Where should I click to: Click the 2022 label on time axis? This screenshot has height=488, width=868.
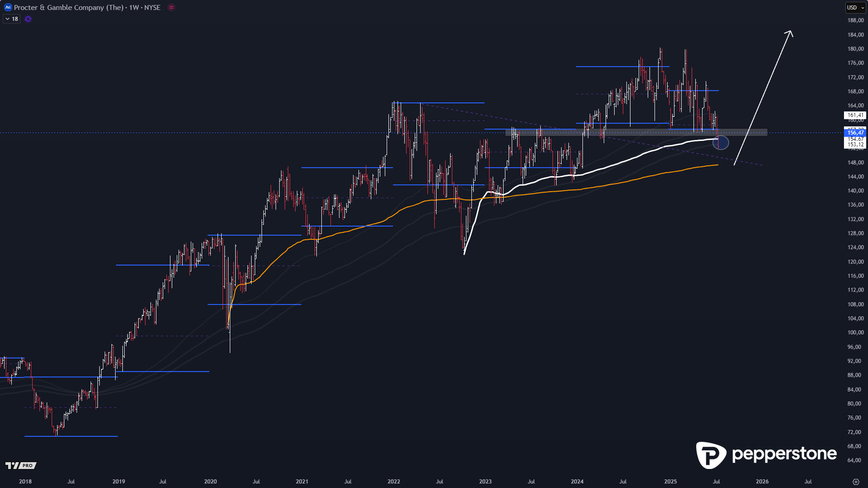pyautogui.click(x=394, y=482)
